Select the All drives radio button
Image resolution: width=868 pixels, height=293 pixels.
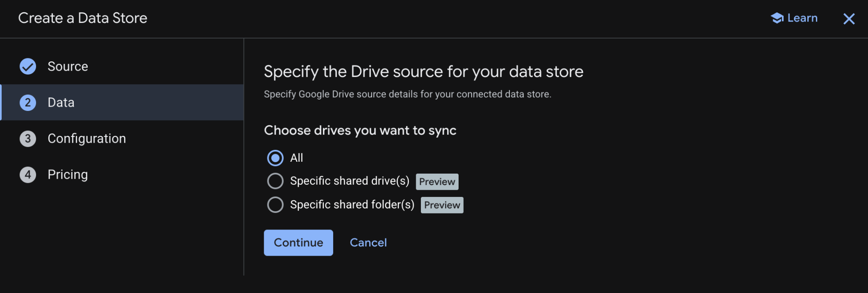(x=275, y=158)
